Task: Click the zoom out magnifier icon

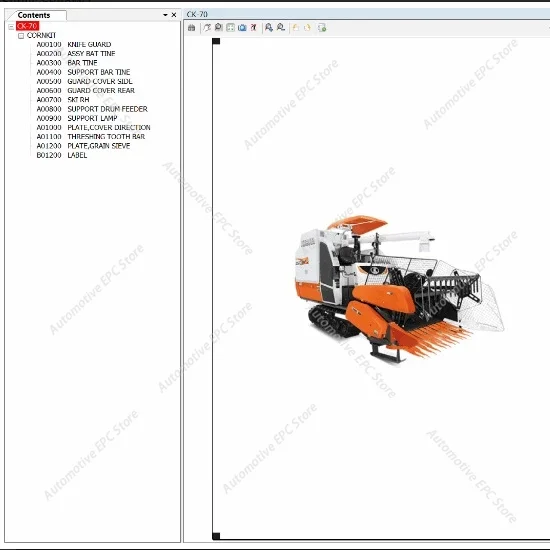Action: (281, 27)
